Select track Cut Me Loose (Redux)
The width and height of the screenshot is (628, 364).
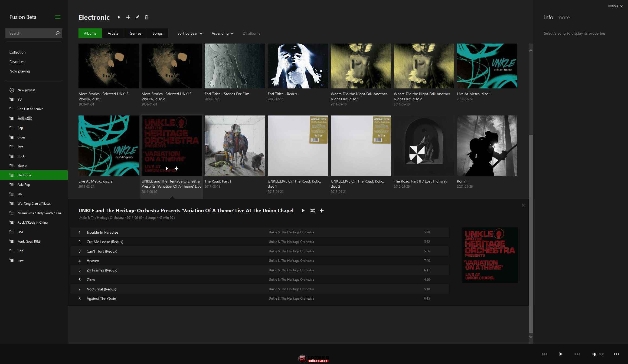(x=260, y=241)
